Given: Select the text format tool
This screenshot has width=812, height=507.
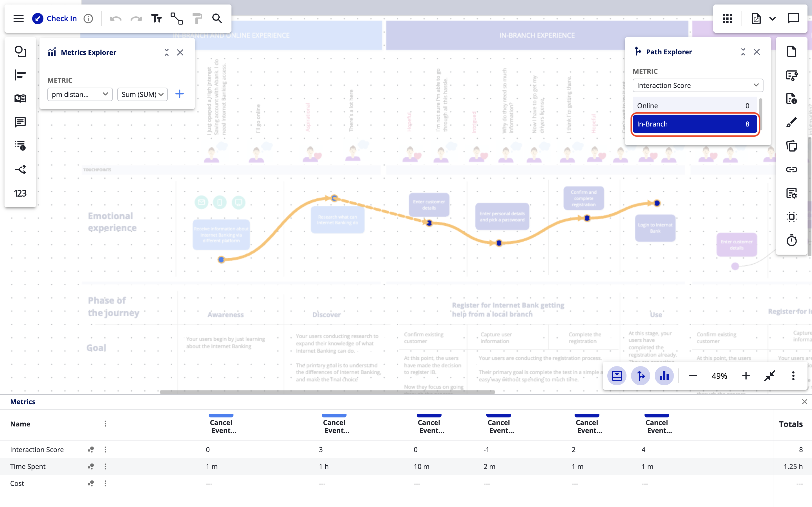Looking at the screenshot, I should pyautogui.click(x=156, y=18).
